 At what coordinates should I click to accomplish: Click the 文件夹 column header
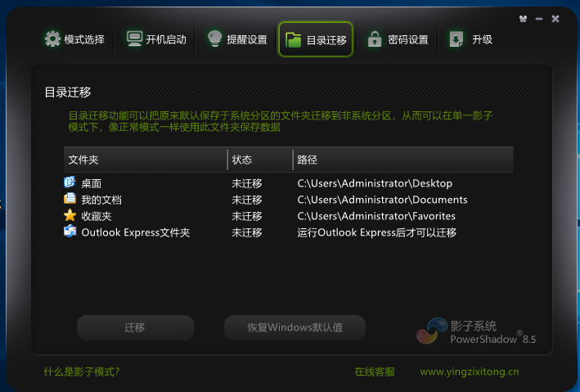click(146, 160)
